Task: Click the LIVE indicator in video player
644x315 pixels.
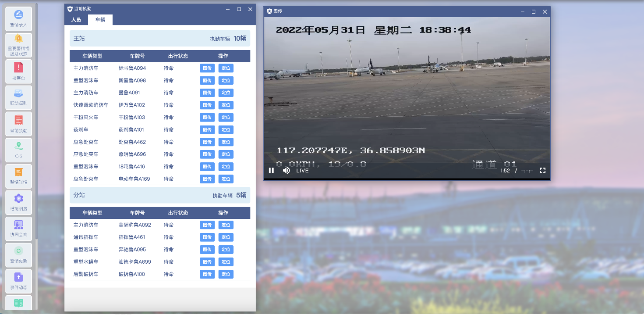Action: 302,171
